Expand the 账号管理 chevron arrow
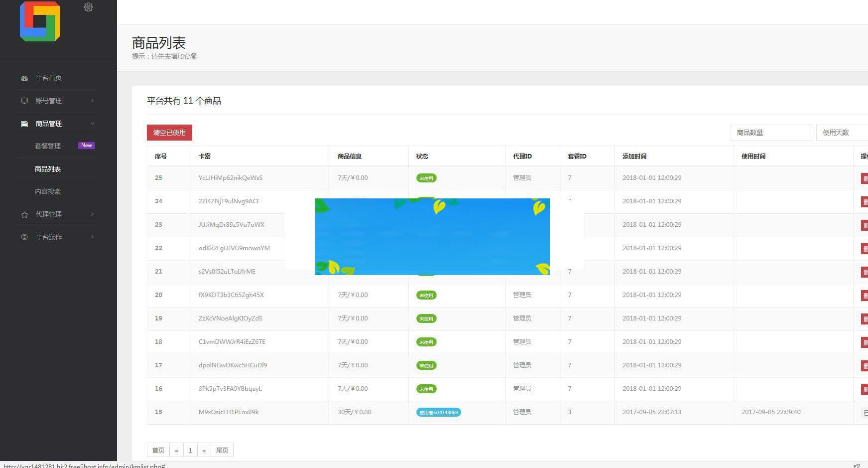This screenshot has width=868, height=468. pyautogui.click(x=93, y=101)
